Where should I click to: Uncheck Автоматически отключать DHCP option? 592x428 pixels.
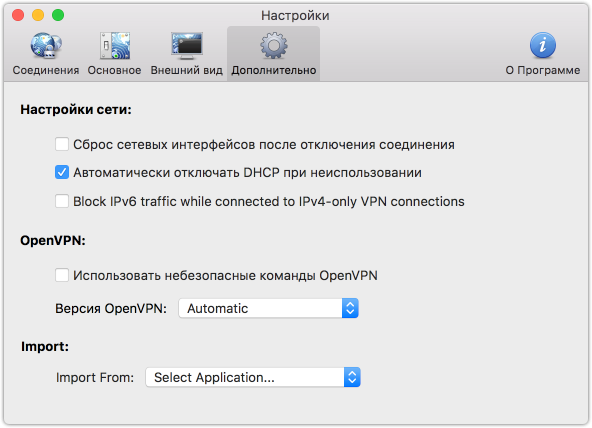click(x=62, y=172)
